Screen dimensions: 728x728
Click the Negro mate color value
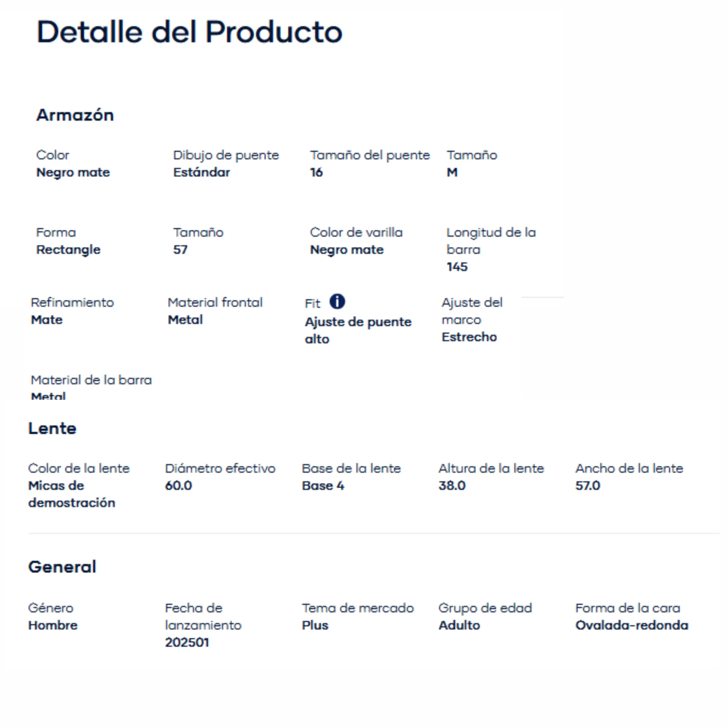(73, 173)
